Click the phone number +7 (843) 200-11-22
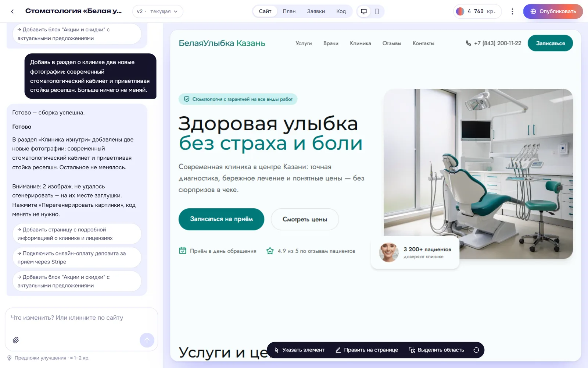Viewport: 588px width, 368px height. coord(498,43)
